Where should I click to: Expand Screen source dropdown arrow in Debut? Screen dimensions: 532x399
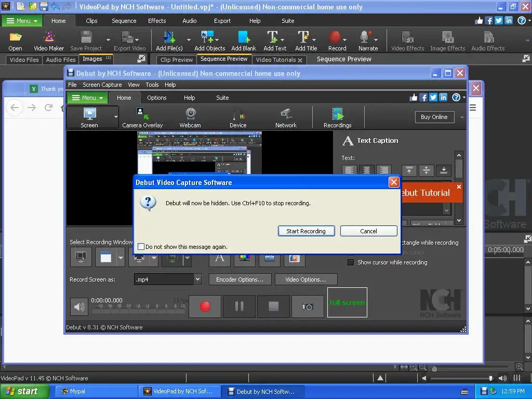(116, 117)
